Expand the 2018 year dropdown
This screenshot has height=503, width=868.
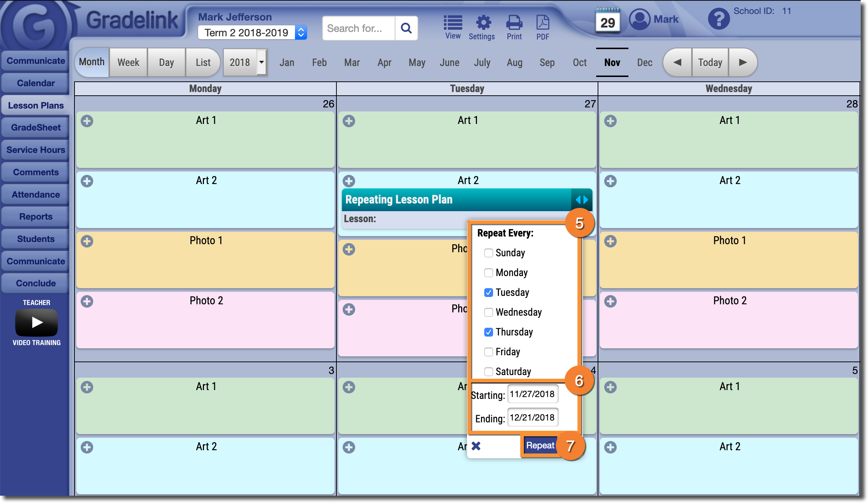tap(261, 62)
